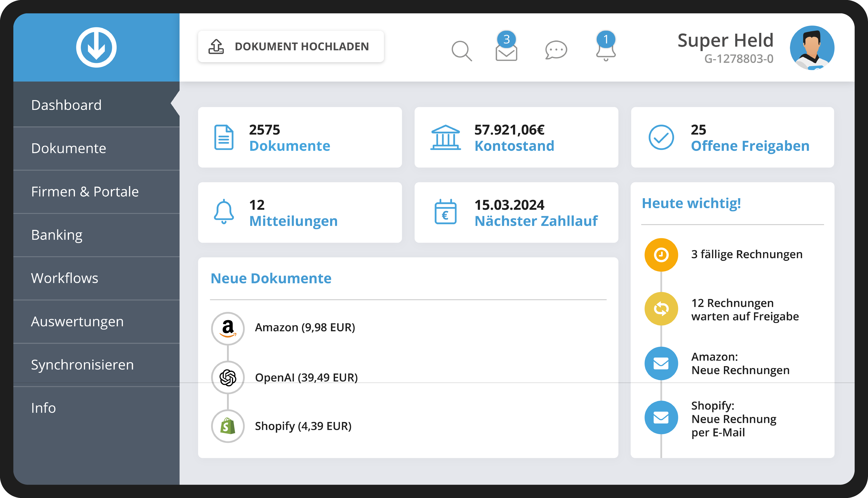The image size is (868, 498).
Task: Click the Neue Dokumente heading
Action: [x=271, y=278]
